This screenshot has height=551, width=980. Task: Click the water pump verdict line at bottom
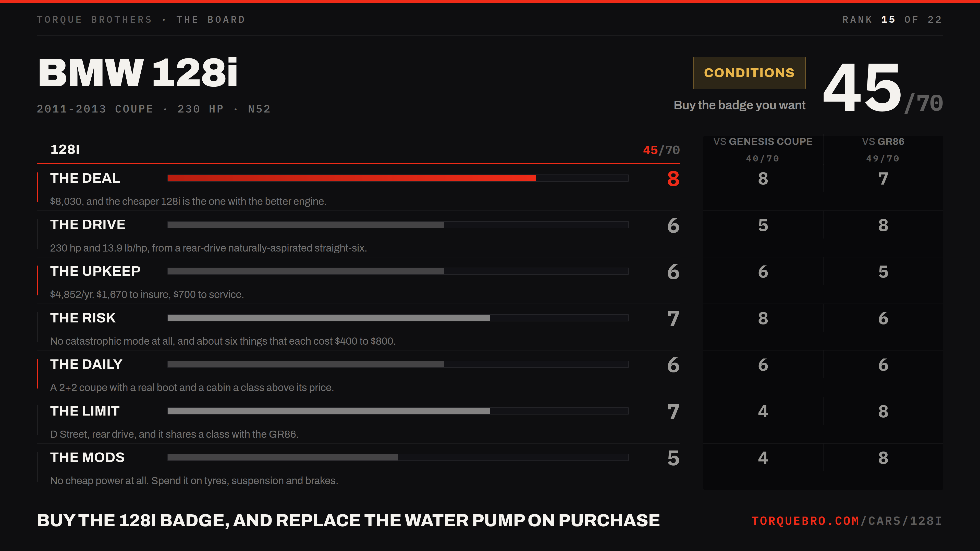pos(348,521)
